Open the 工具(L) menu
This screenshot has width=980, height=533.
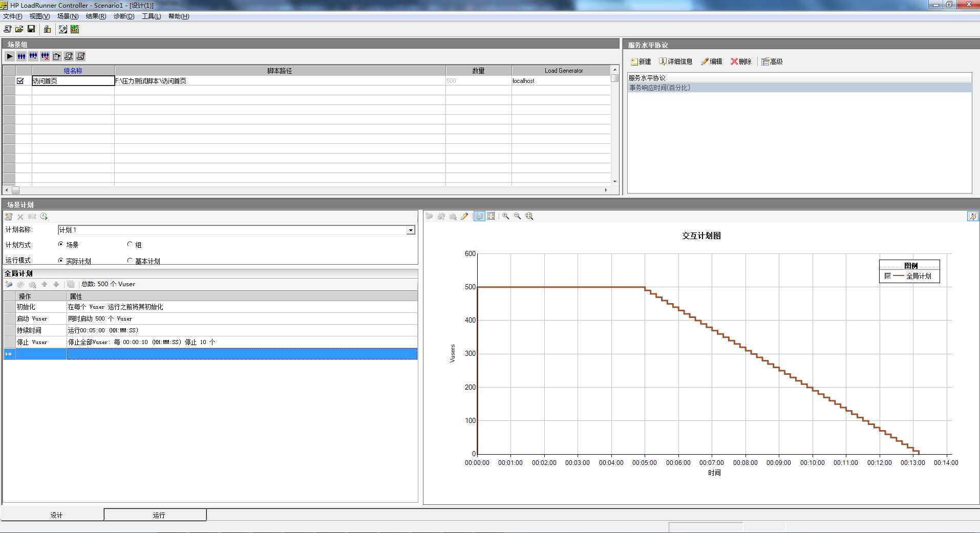click(x=152, y=16)
